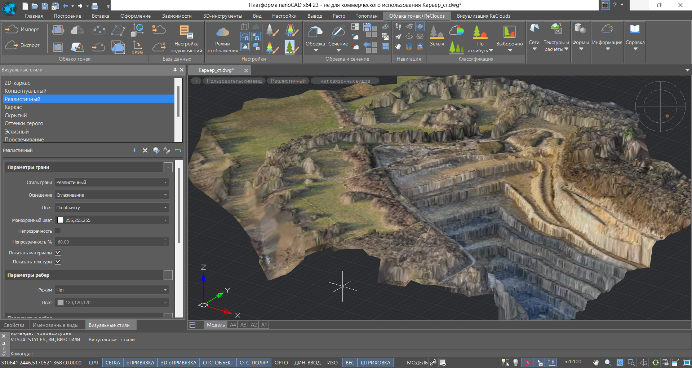Open the Освещение lighting dropdown
Image resolution: width=692 pixels, height=368 pixels.
click(x=112, y=195)
